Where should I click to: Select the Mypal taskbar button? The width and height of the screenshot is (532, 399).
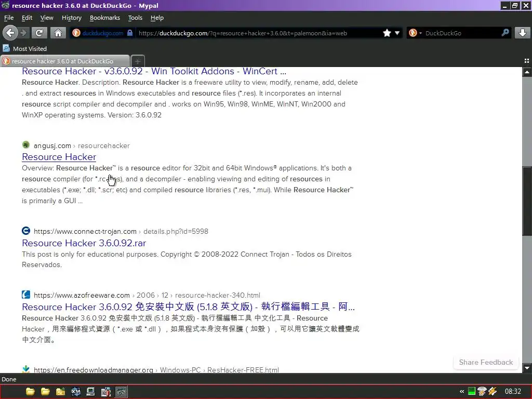pos(121,392)
